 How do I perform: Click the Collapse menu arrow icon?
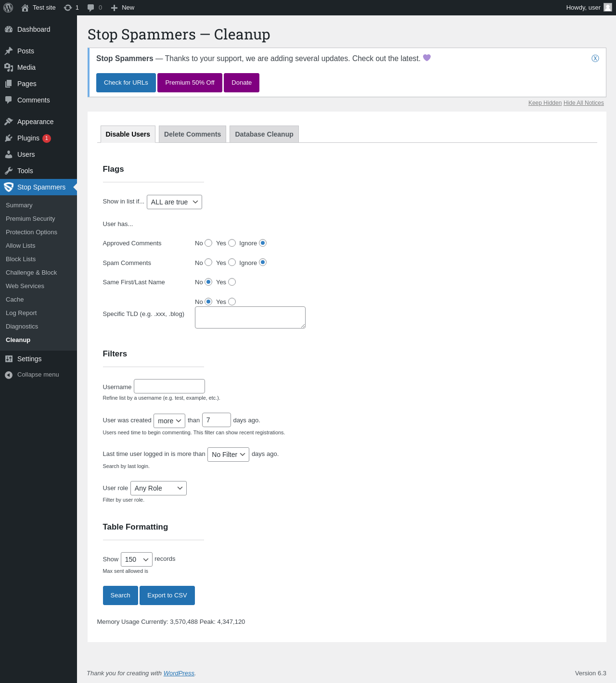9,375
